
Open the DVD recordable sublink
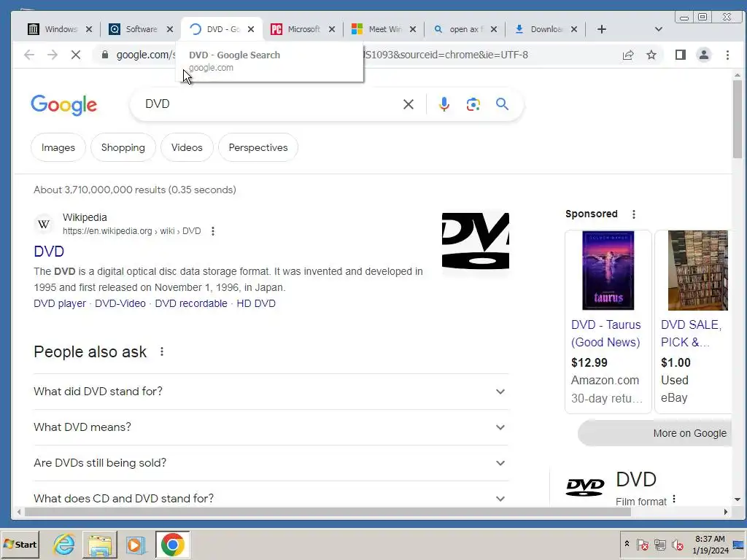(x=191, y=303)
